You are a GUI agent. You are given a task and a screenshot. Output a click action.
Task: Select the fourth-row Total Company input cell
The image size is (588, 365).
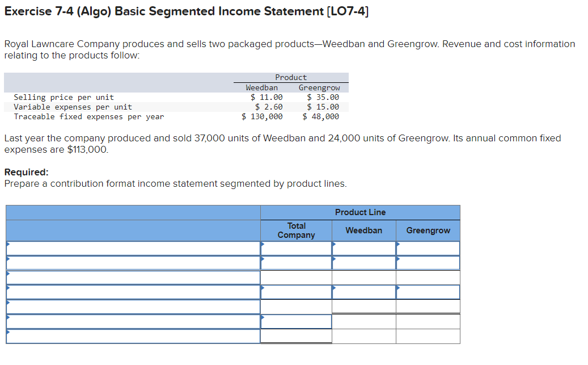295,292
